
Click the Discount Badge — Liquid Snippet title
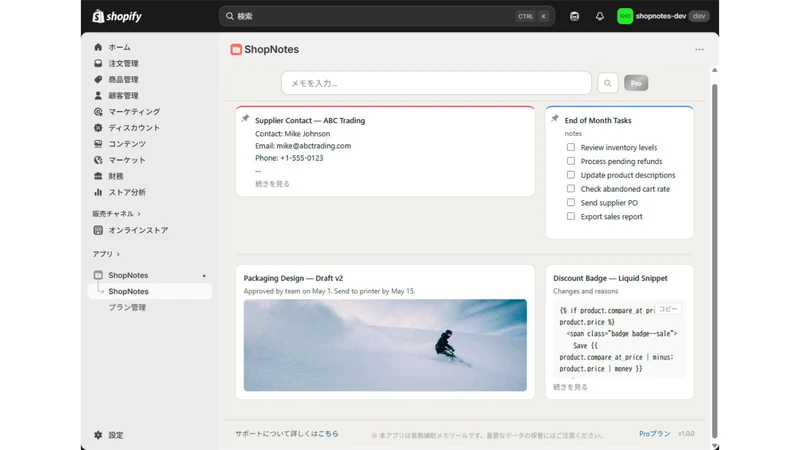(610, 278)
